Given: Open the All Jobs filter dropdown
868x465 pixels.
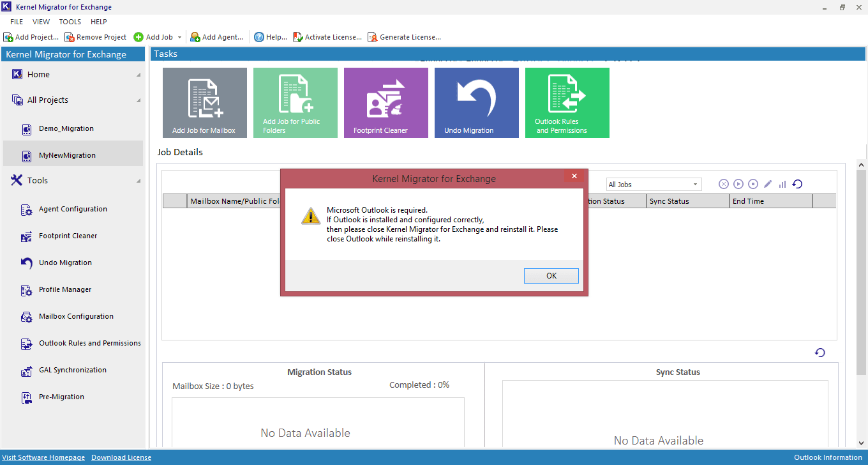Looking at the screenshot, I should point(654,185).
